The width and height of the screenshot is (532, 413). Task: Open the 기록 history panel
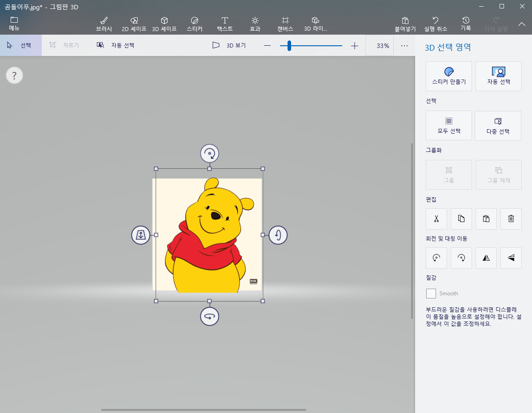tap(465, 24)
